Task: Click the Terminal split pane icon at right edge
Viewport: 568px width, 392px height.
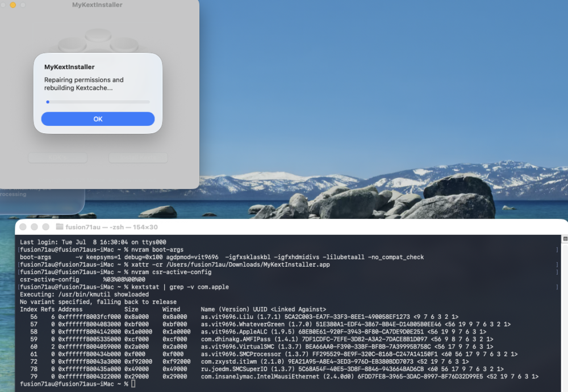Action: coord(565,239)
